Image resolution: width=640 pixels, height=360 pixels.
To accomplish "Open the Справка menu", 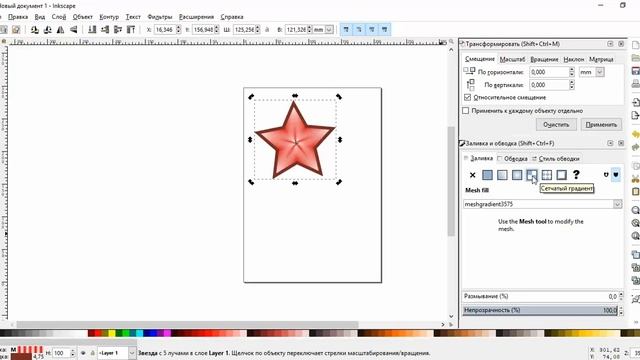I will coord(232,17).
